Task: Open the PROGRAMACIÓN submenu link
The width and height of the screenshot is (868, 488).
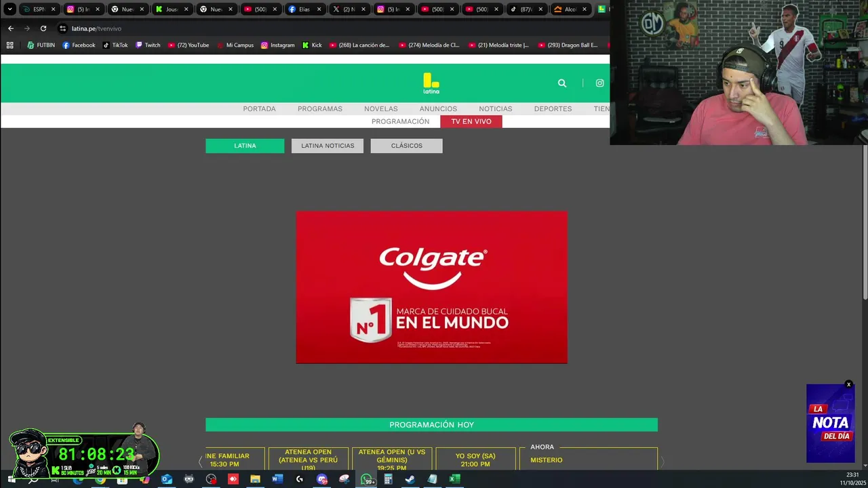Action: click(401, 121)
